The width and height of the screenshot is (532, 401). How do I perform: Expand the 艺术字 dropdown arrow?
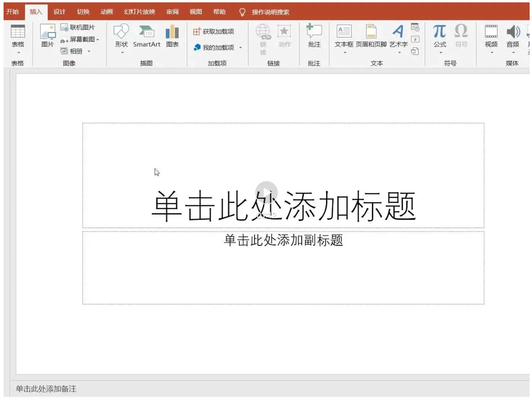click(399, 53)
